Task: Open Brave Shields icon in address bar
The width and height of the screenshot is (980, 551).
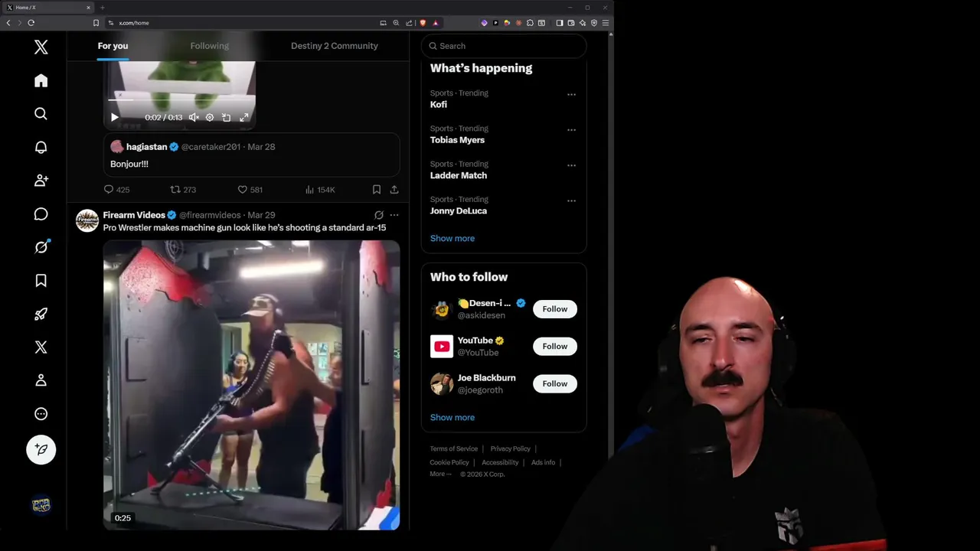Action: pyautogui.click(x=423, y=23)
